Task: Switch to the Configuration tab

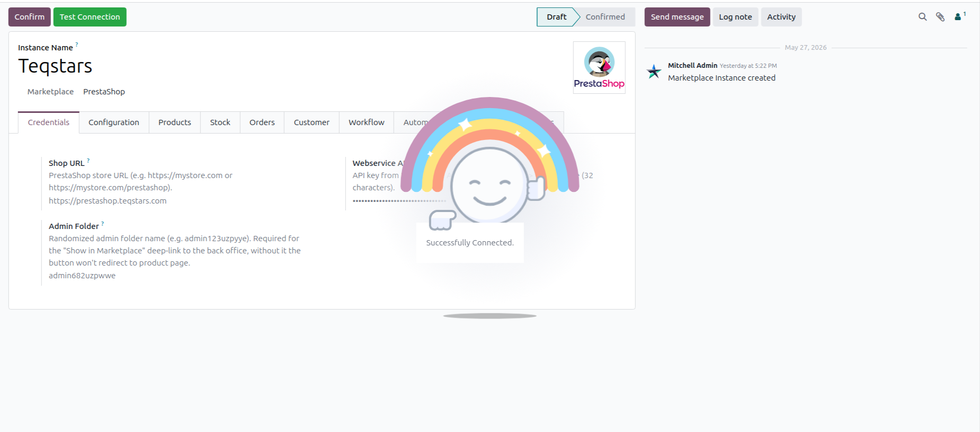Action: (x=114, y=122)
